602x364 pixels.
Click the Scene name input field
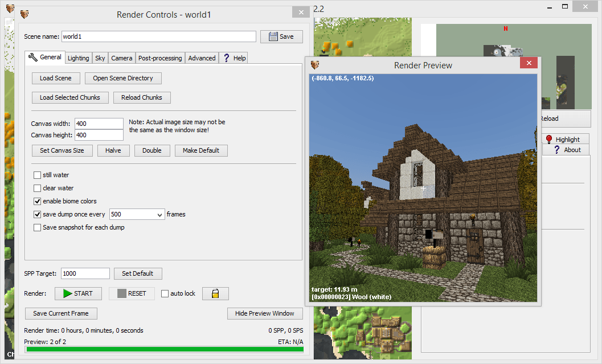159,36
